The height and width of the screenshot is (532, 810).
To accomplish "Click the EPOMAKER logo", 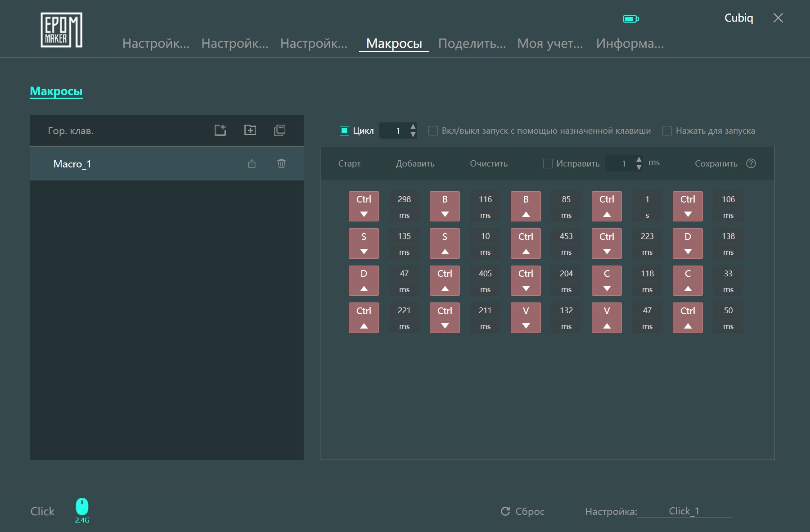I will (61, 30).
